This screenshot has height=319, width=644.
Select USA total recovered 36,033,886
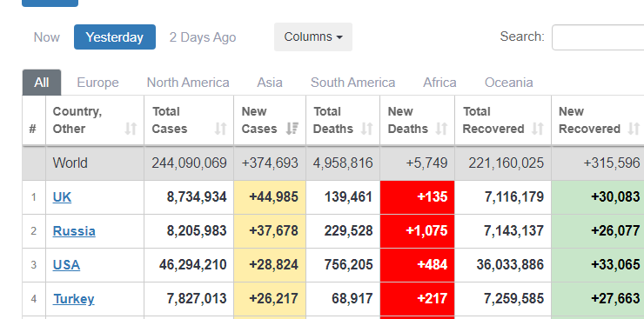510,265
